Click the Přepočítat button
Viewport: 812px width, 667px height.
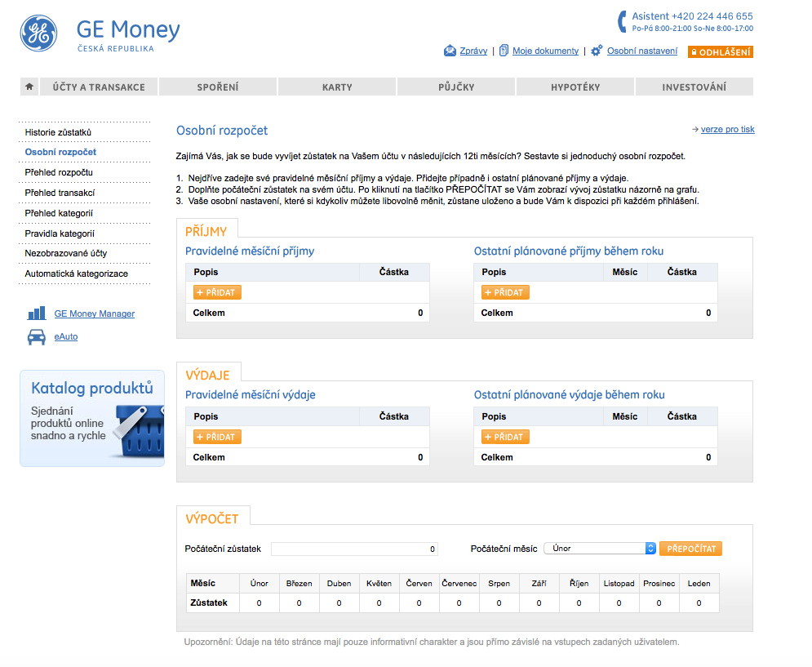pos(691,549)
